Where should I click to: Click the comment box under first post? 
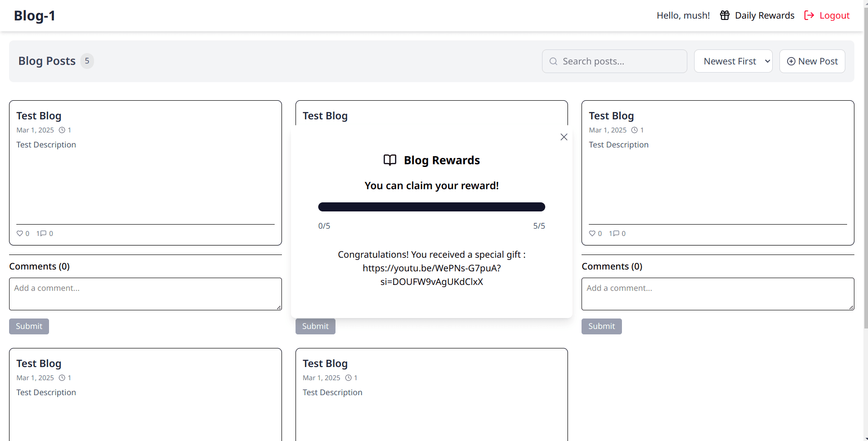(145, 294)
